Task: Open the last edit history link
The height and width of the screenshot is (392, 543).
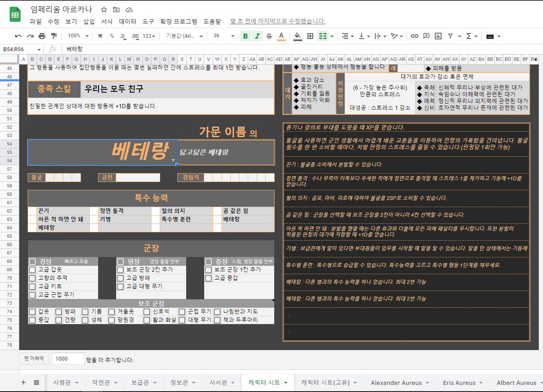Action: (277, 21)
